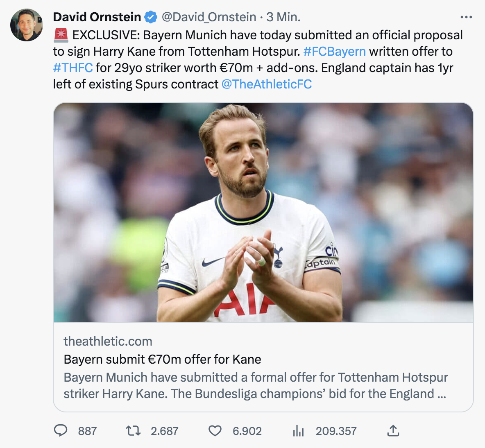Share the tweet using the upload arrow icon
This screenshot has height=448, width=485.
(393, 430)
